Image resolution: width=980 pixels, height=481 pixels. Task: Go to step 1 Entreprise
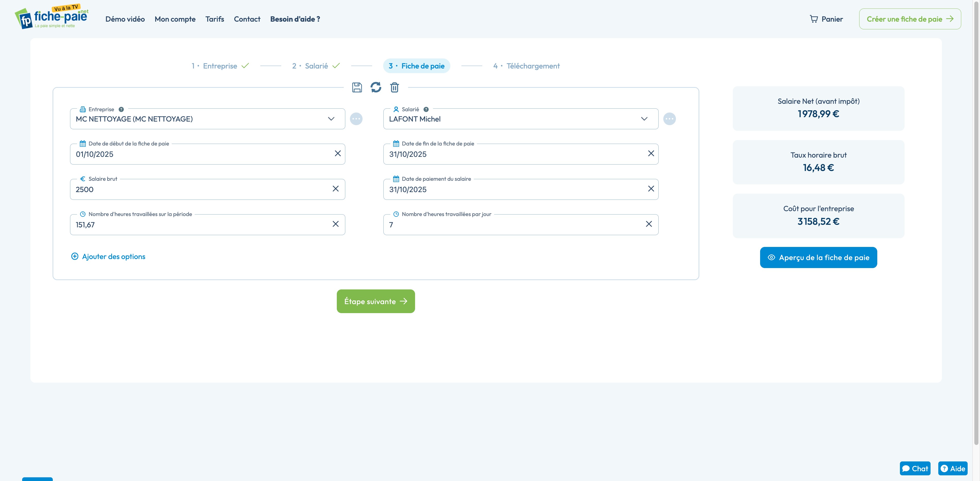point(220,66)
